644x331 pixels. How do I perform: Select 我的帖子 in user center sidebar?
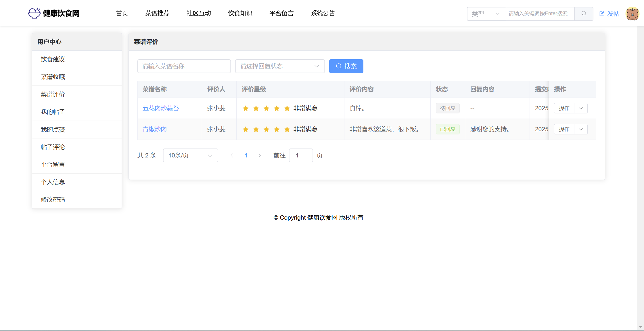coord(53,112)
